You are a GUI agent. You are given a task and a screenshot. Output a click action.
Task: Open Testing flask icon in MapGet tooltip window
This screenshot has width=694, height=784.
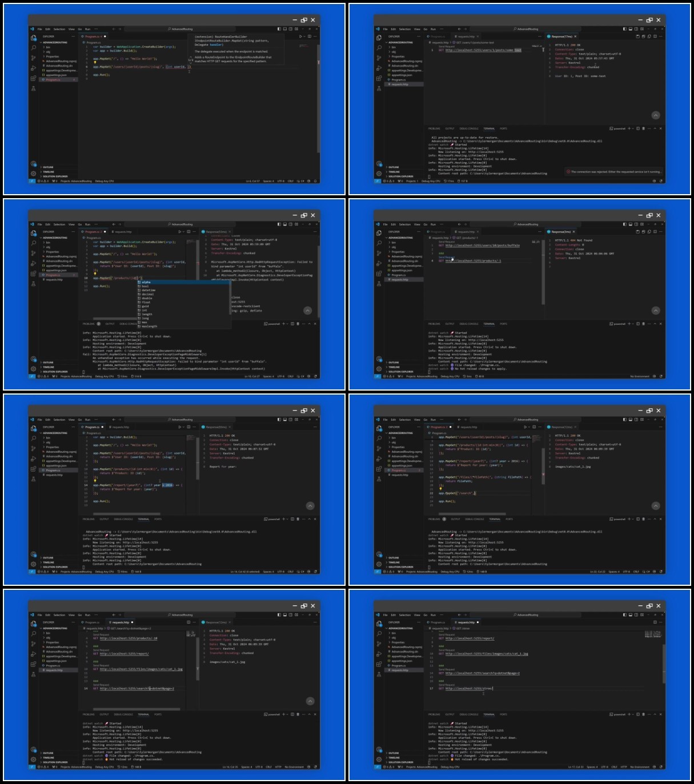point(33,89)
